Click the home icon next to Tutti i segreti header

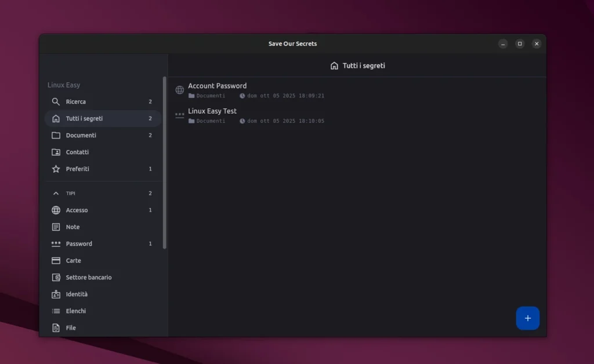334,65
